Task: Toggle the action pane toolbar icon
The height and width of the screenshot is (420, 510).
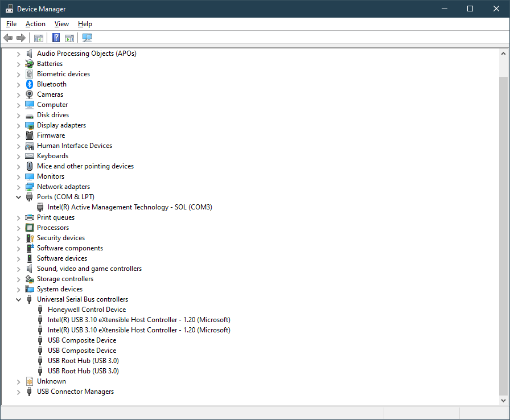Action: [x=69, y=38]
